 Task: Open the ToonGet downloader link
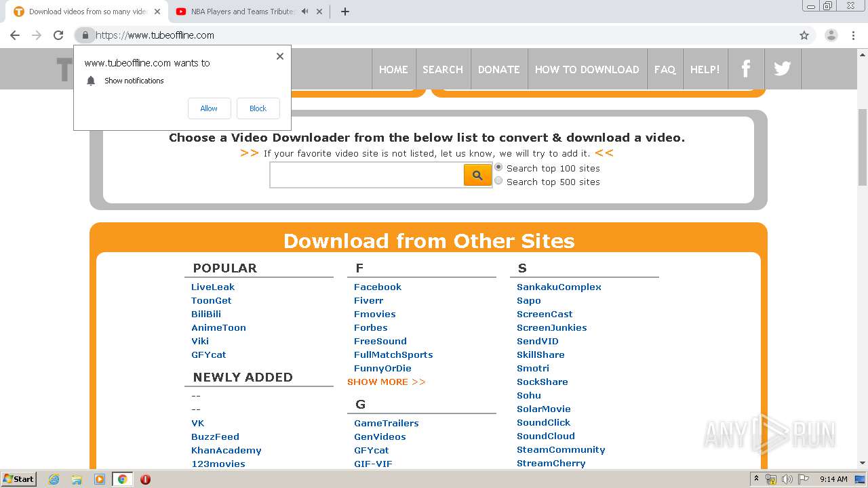click(212, 300)
